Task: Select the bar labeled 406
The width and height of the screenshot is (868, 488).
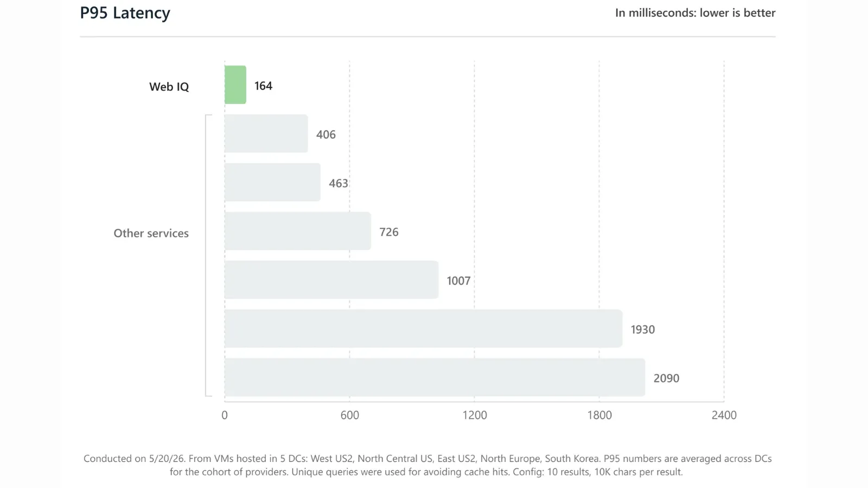Action: [266, 133]
